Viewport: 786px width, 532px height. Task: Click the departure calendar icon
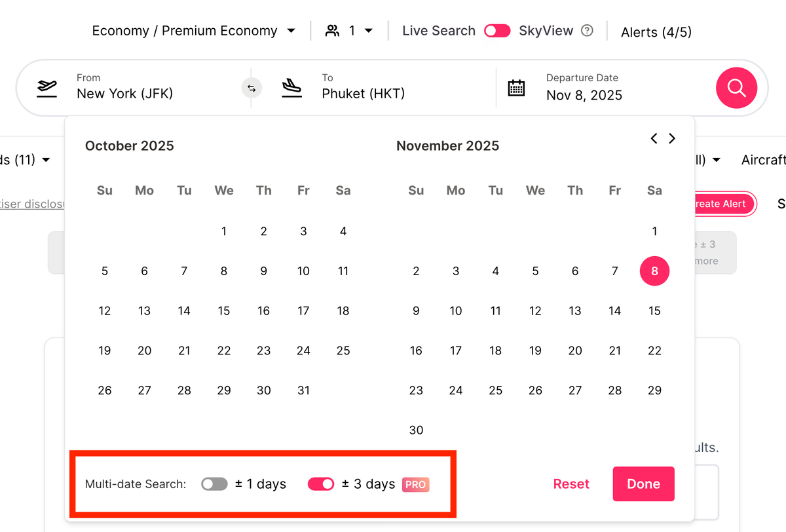[516, 88]
